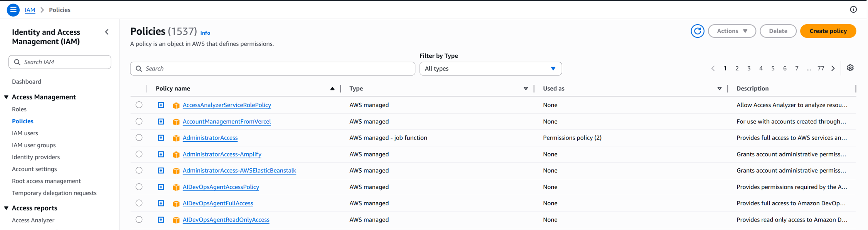Click the Delete button
The image size is (868, 230).
[778, 31]
